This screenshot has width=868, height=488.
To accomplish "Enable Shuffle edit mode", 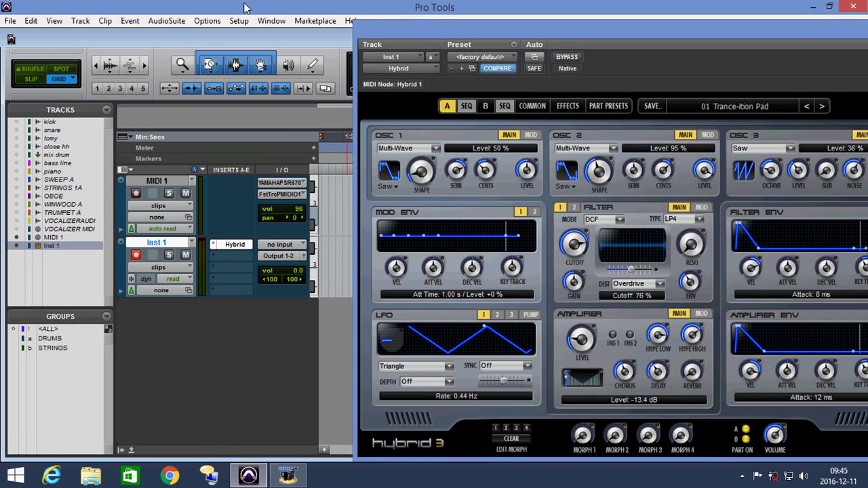I will pyautogui.click(x=31, y=68).
